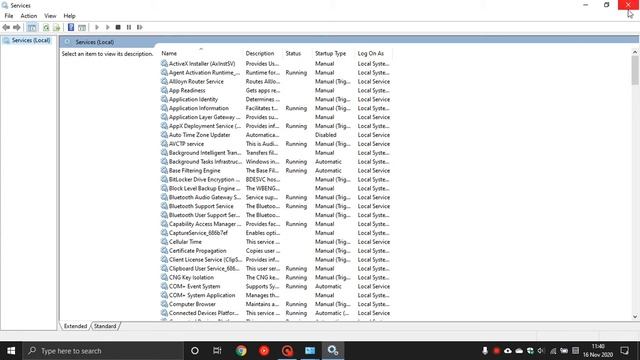The height and width of the screenshot is (360, 640).
Task: Click the vertical scrollbar thumb
Action: click(x=635, y=70)
